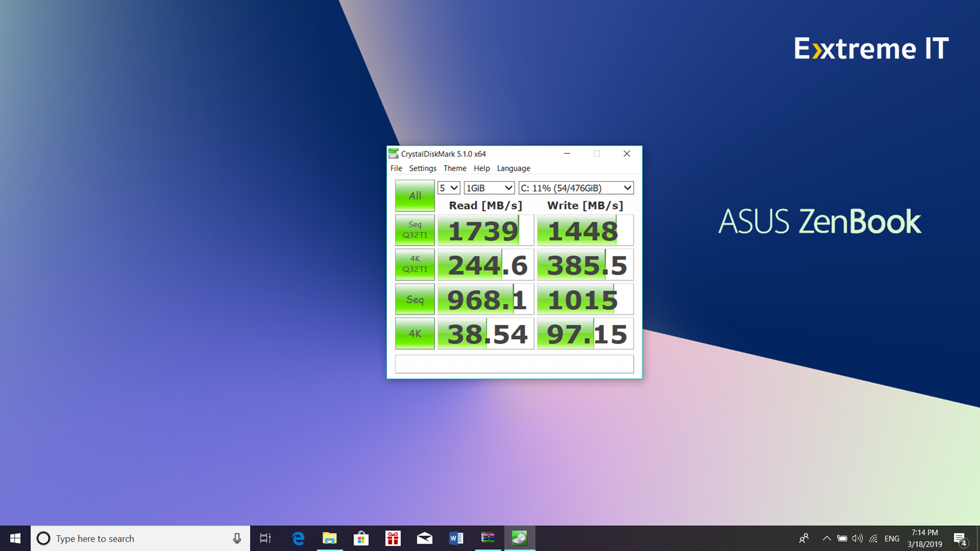Open the clock showing 7:14 PM
The width and height of the screenshot is (980, 551).
click(925, 538)
